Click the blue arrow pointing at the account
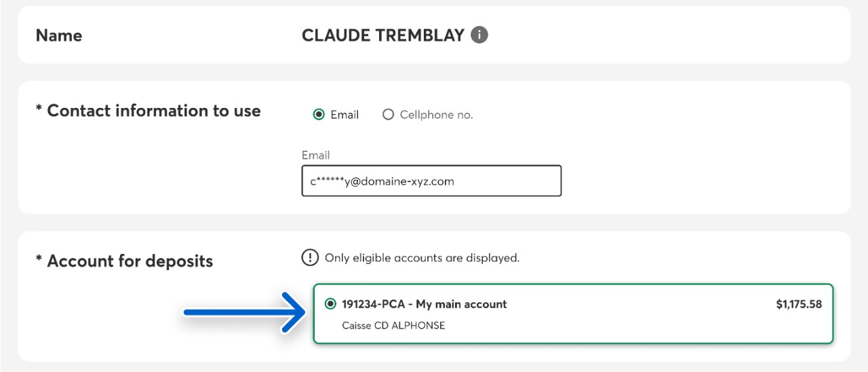 243,312
